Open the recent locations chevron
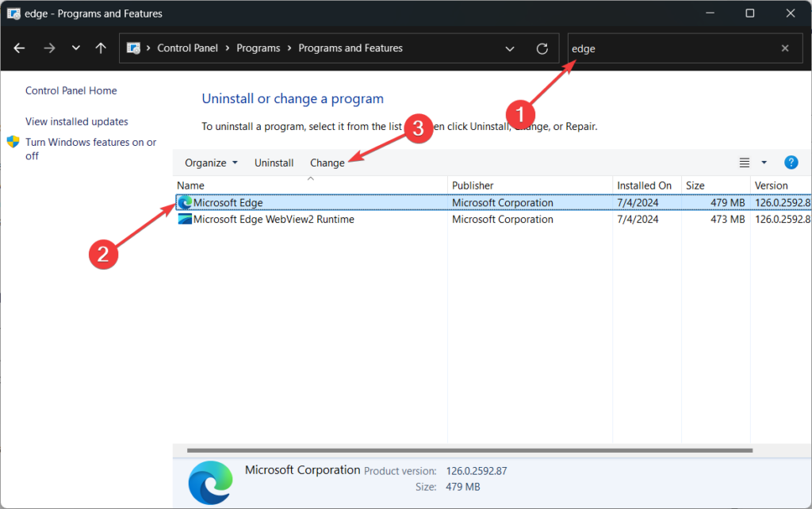 (x=75, y=48)
